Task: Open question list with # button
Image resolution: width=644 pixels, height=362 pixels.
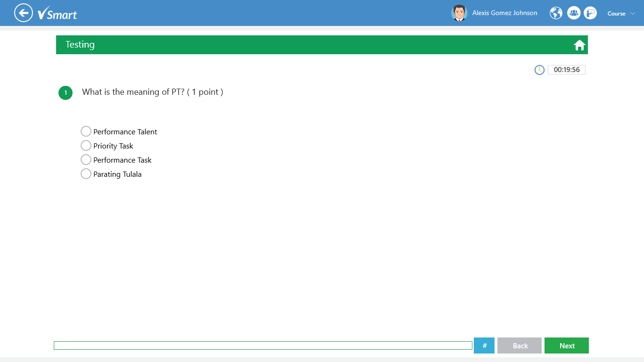Action: click(484, 346)
